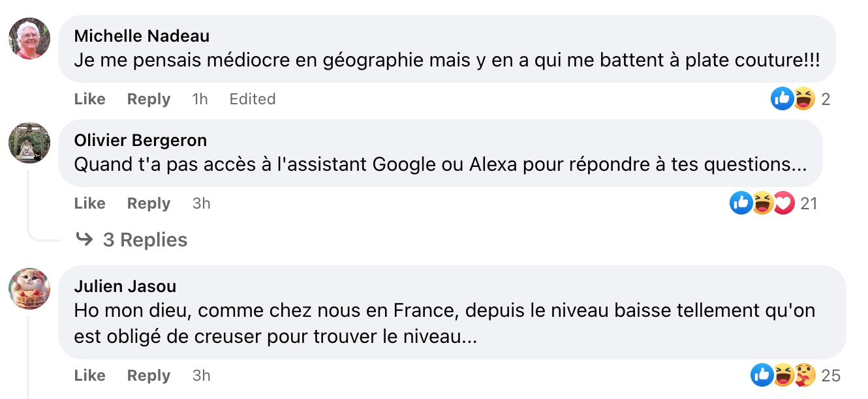This screenshot has width=868, height=399.
Task: Click Olivier Bergeron's profile avatar
Action: tap(29, 143)
